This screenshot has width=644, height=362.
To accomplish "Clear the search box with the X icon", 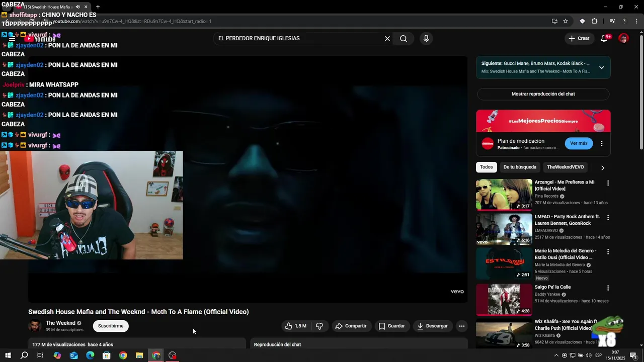I will point(387,39).
